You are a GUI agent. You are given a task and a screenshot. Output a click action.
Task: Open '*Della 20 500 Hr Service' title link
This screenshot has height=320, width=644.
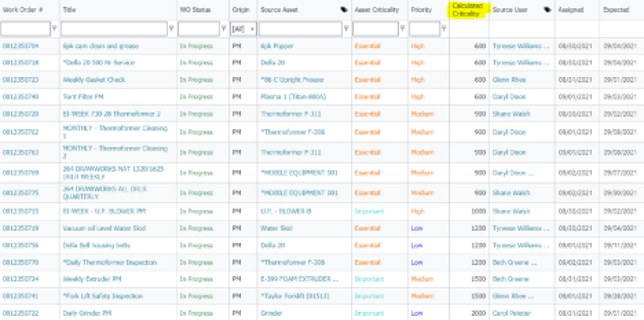[99, 63]
